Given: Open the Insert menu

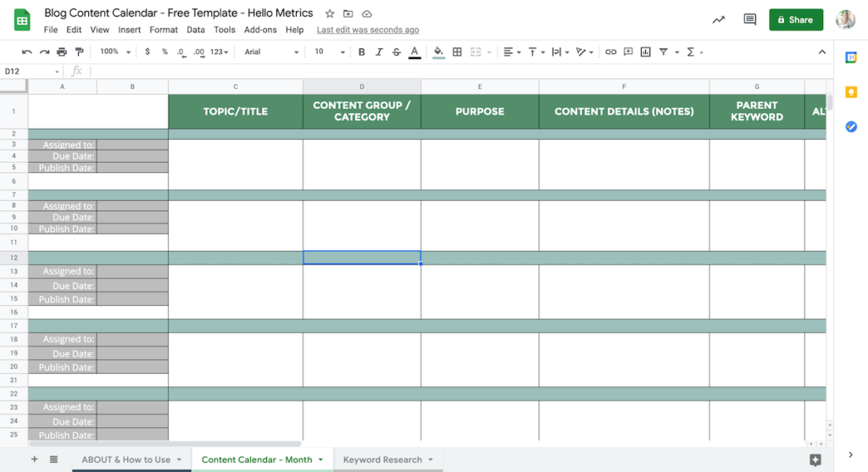Looking at the screenshot, I should (129, 30).
